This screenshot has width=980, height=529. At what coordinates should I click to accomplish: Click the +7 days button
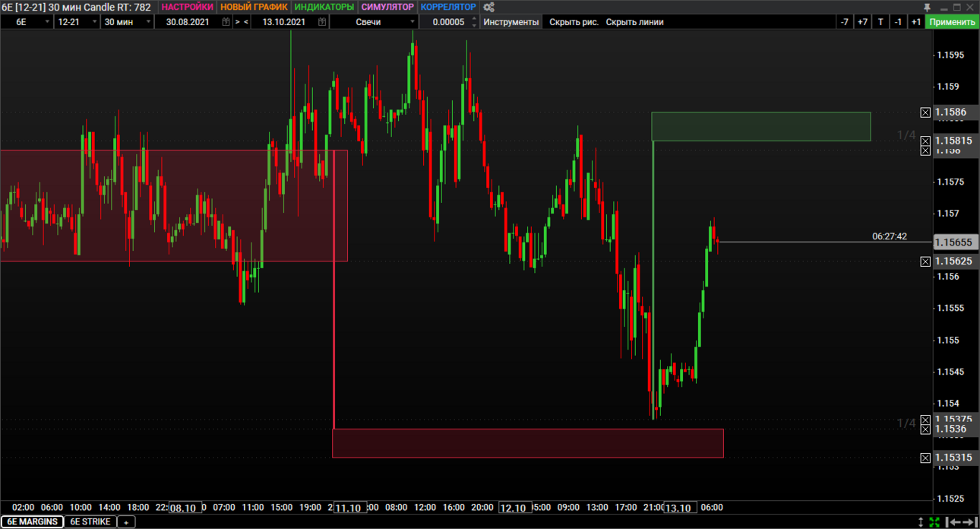pyautogui.click(x=862, y=22)
